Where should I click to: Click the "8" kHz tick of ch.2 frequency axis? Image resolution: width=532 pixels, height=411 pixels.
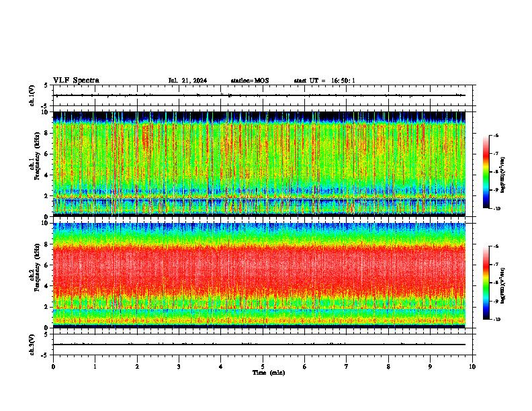48,244
